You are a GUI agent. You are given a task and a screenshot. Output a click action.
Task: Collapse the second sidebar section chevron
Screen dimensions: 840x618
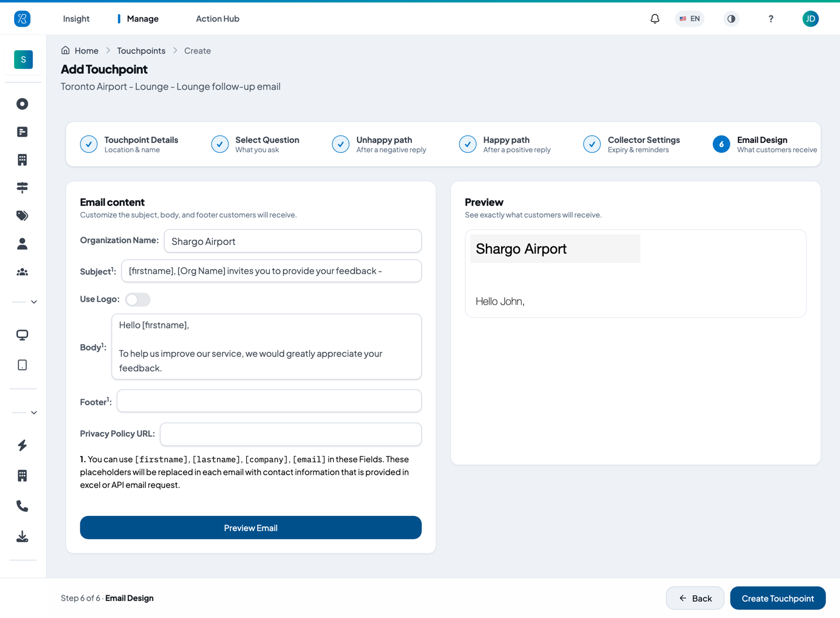34,413
